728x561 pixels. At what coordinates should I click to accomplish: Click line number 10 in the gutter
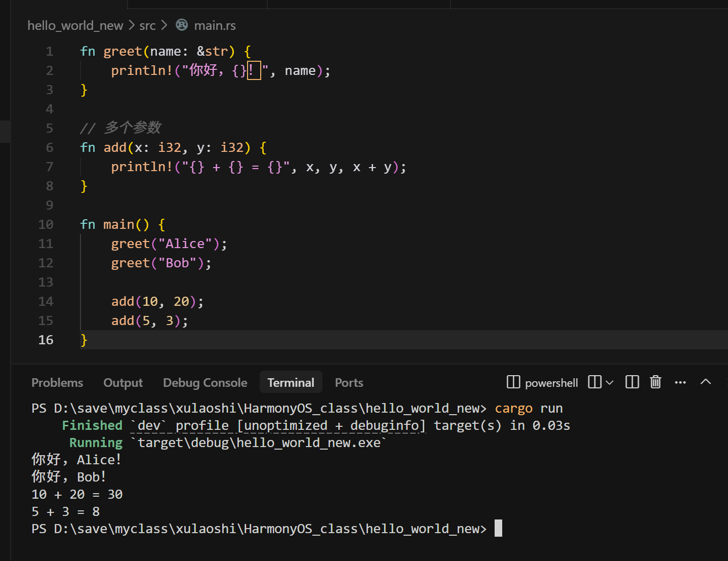tap(46, 224)
